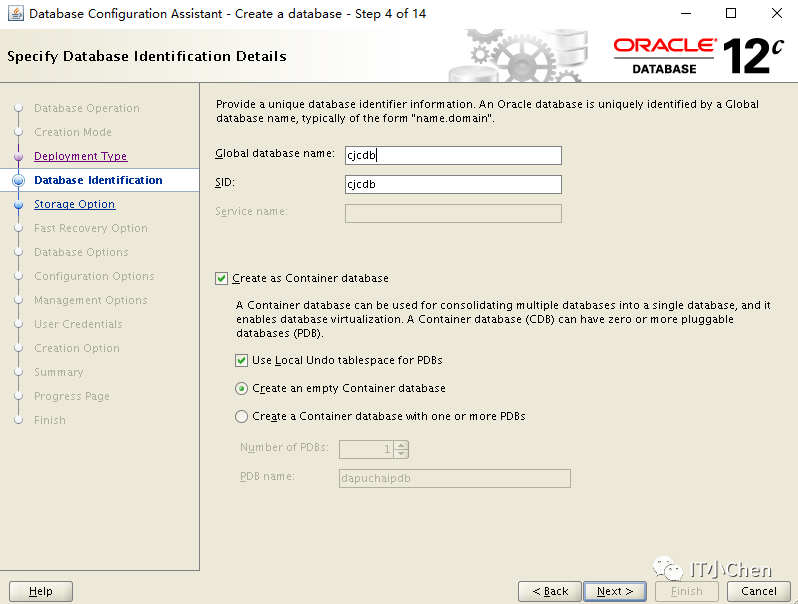Go to Deployment Type step
Viewport: 798px width, 604px height.
[x=80, y=156]
